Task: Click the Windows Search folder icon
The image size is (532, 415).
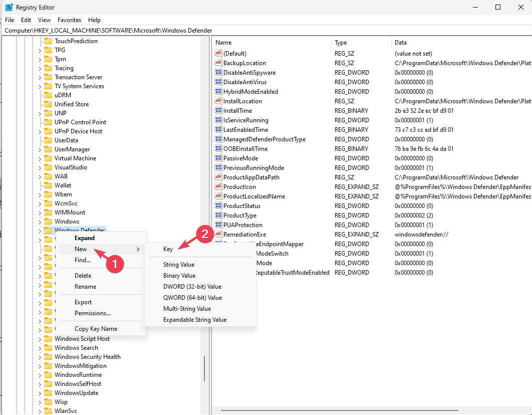Action: [48, 348]
